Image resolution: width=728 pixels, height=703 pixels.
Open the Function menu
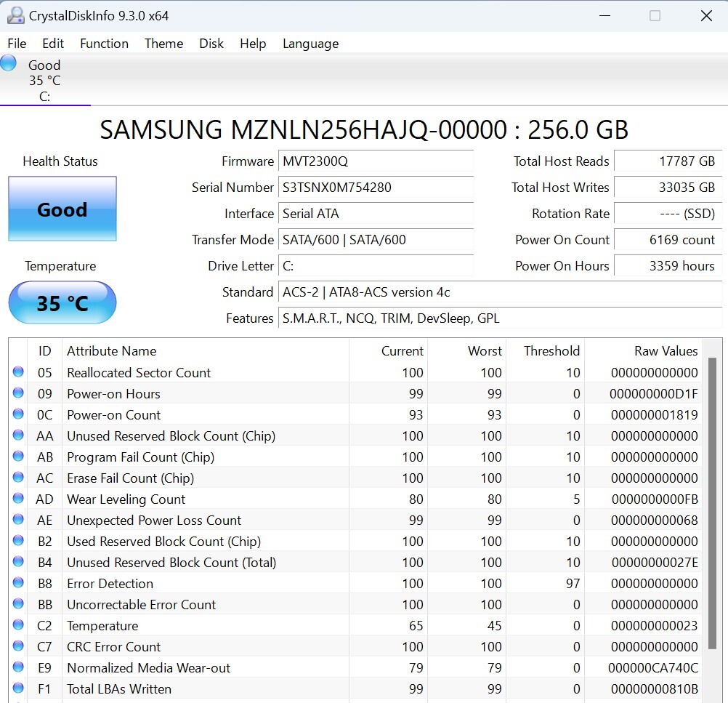(x=104, y=44)
